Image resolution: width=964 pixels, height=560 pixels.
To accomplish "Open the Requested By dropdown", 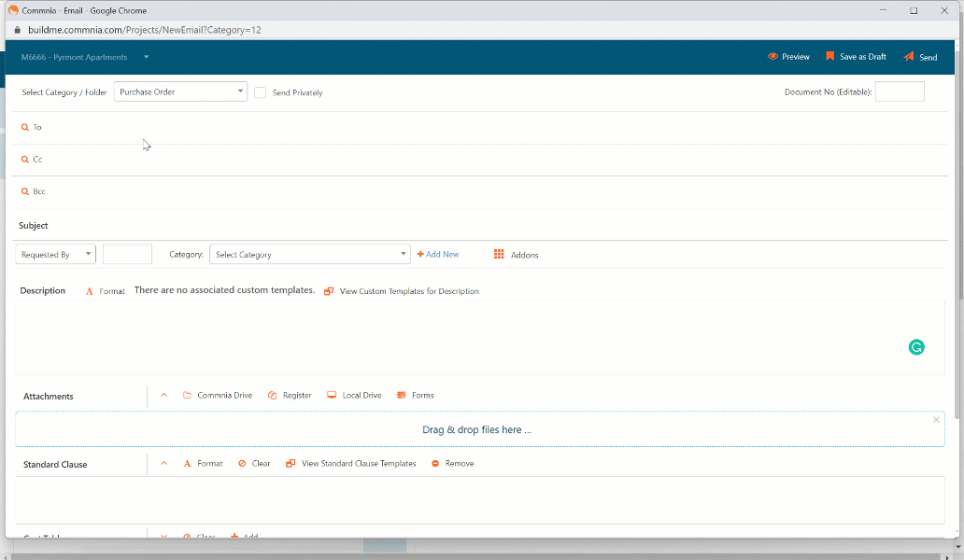I will coord(55,254).
